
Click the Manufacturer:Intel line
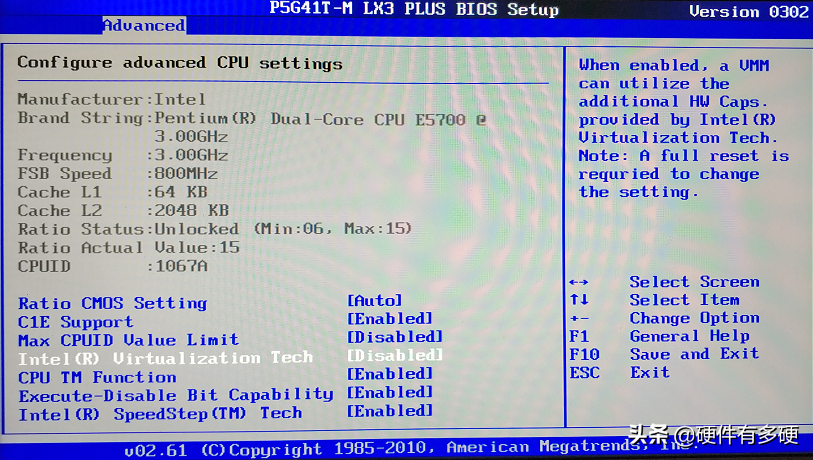(x=112, y=99)
